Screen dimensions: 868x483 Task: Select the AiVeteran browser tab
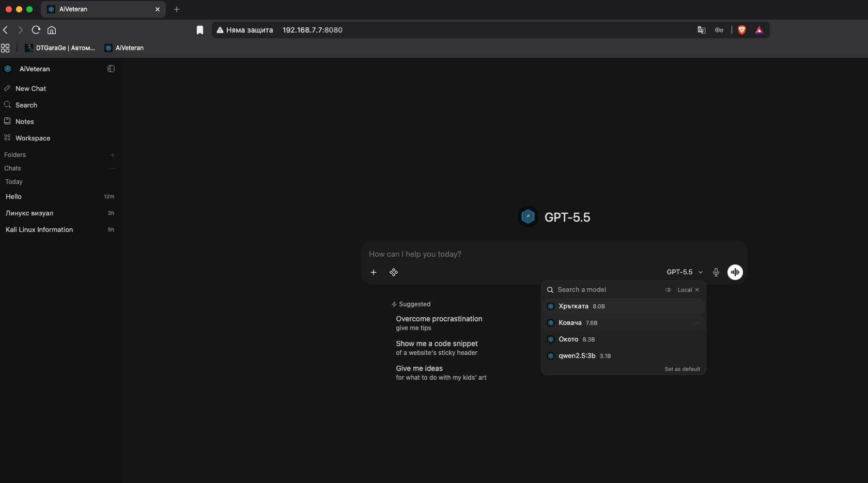point(103,9)
